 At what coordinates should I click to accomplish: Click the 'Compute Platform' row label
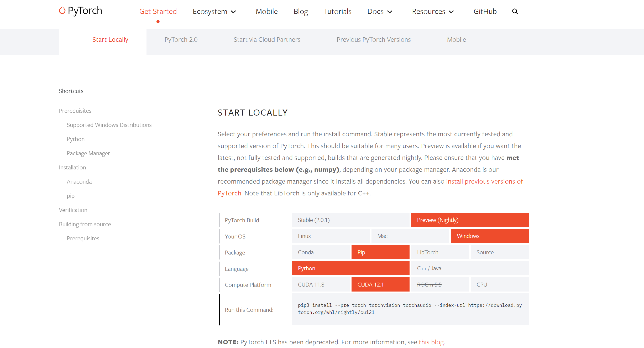pos(248,285)
